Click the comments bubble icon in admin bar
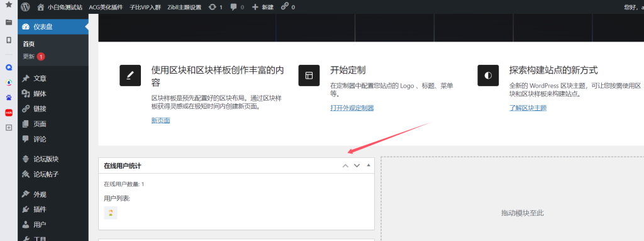The height and width of the screenshot is (241, 644). pyautogui.click(x=234, y=7)
